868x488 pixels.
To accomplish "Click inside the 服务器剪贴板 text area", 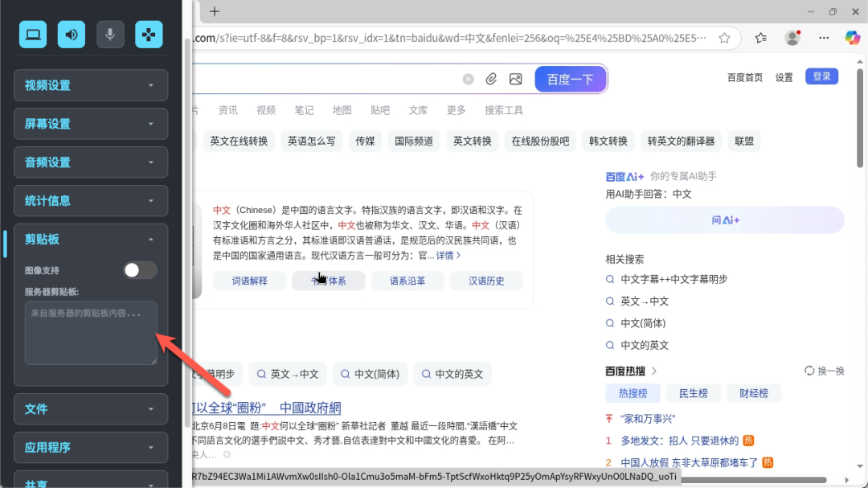I will tap(91, 333).
